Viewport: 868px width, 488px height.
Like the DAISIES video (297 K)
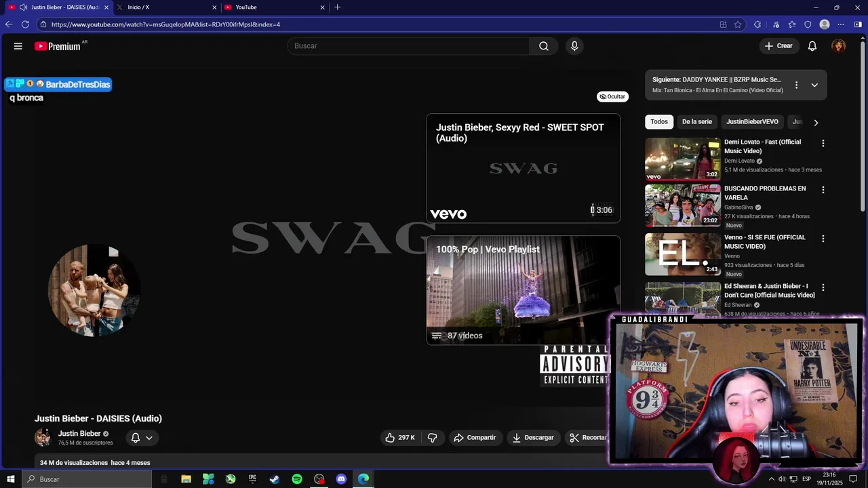click(x=400, y=438)
